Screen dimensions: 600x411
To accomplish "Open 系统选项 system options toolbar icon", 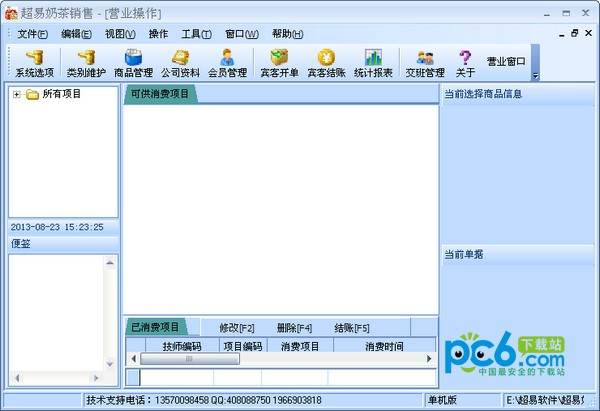I will click(x=34, y=64).
